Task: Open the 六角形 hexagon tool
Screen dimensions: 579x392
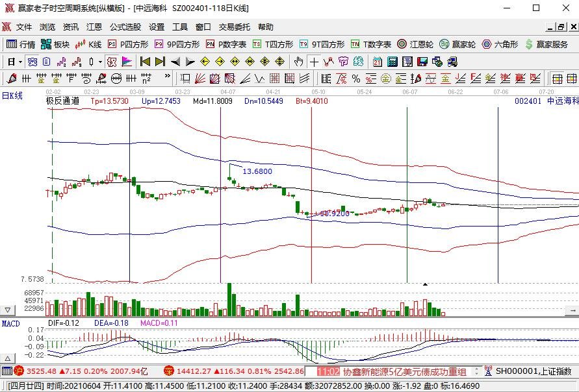Action: pos(500,44)
